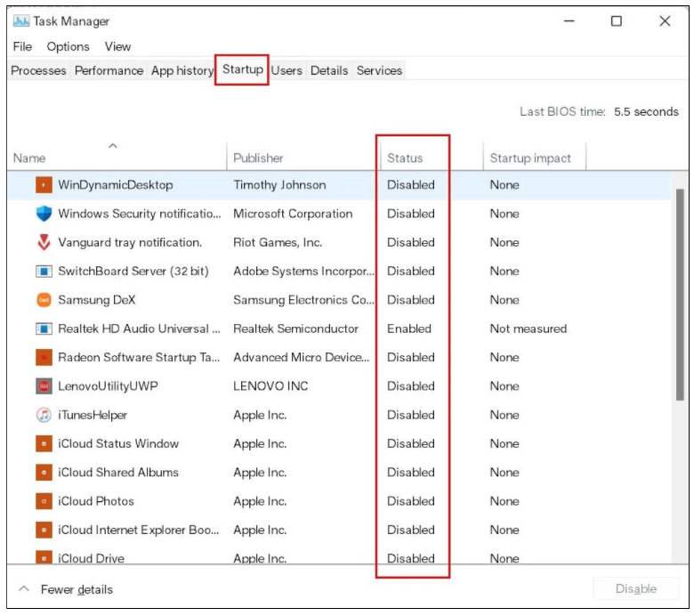Click publisher Realtek Semiconductor

coord(295,328)
